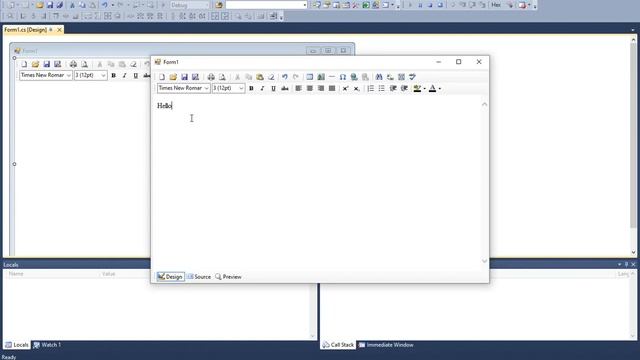640x360 pixels.
Task: Justify text in running Form1
Action: [332, 89]
